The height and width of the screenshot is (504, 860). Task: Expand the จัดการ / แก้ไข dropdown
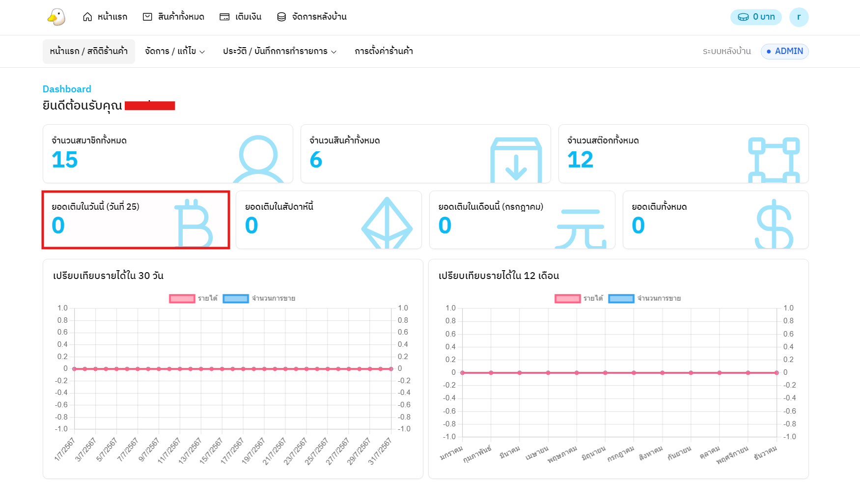(175, 51)
